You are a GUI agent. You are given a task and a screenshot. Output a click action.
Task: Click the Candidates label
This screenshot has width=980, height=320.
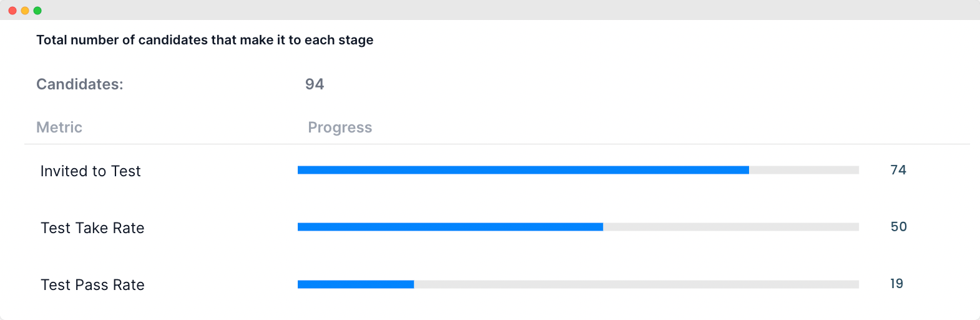pyautogui.click(x=80, y=84)
